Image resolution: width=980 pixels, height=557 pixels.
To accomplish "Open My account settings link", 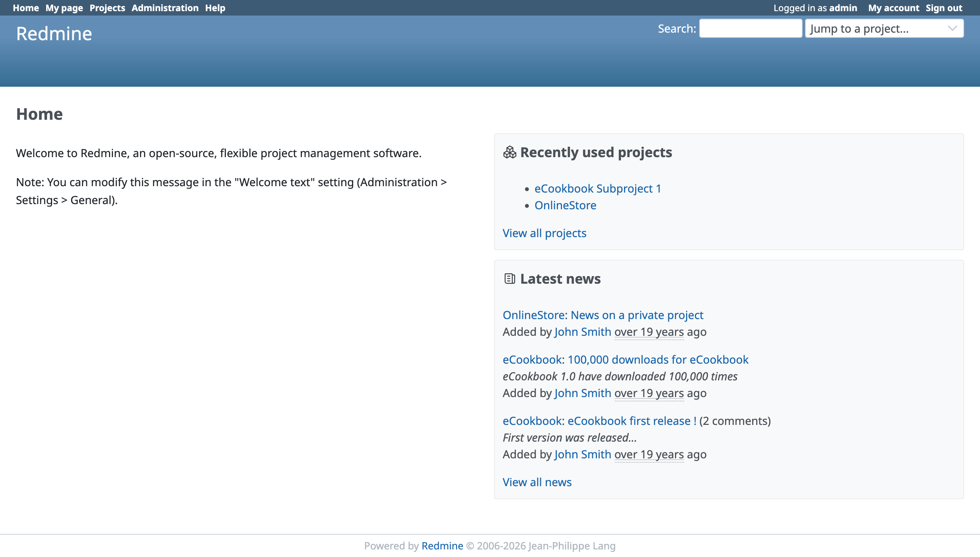I will point(893,8).
